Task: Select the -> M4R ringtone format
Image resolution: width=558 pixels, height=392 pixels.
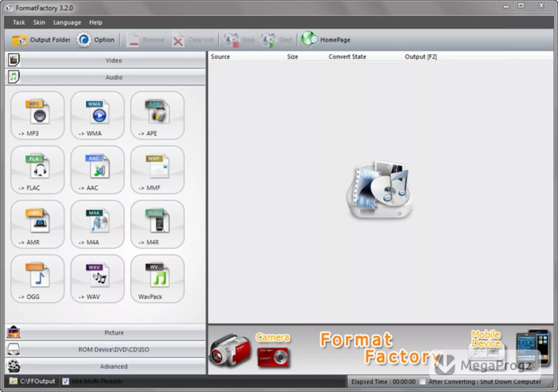Action: coord(157,224)
